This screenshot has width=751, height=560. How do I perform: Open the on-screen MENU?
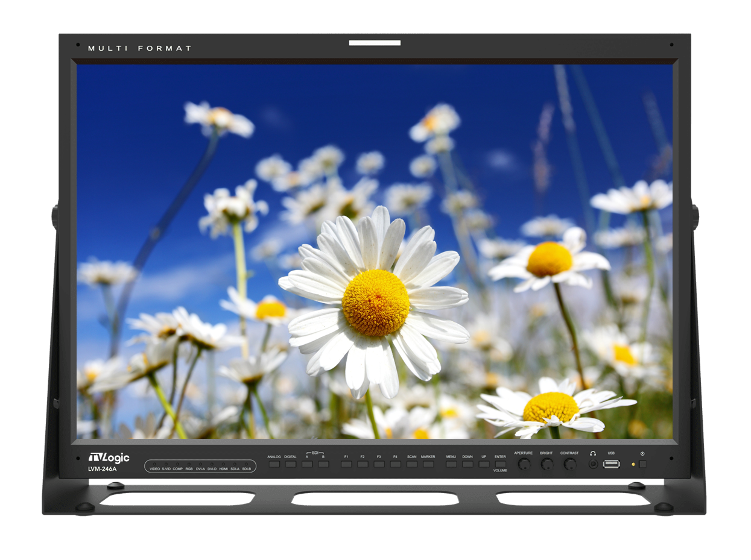451,464
